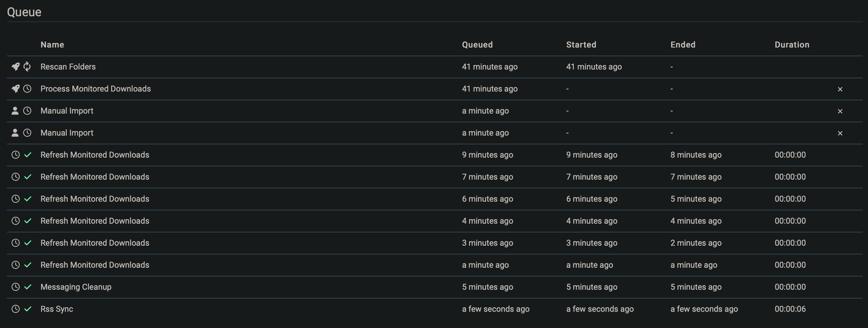Screen dimensions: 868x328
Task: Click the Ended column header
Action: [x=682, y=44]
